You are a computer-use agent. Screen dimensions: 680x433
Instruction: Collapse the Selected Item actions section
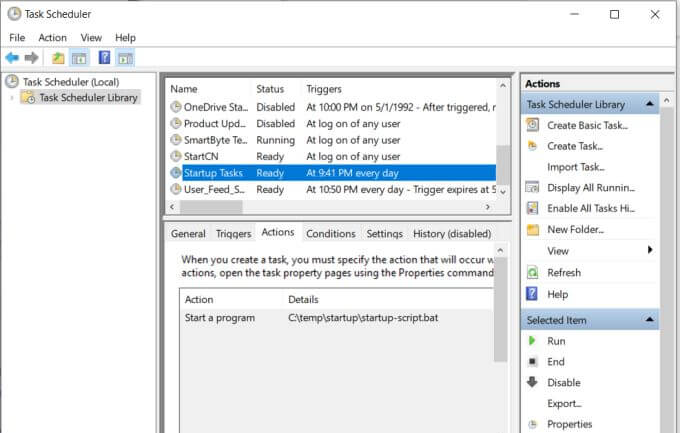coord(649,319)
